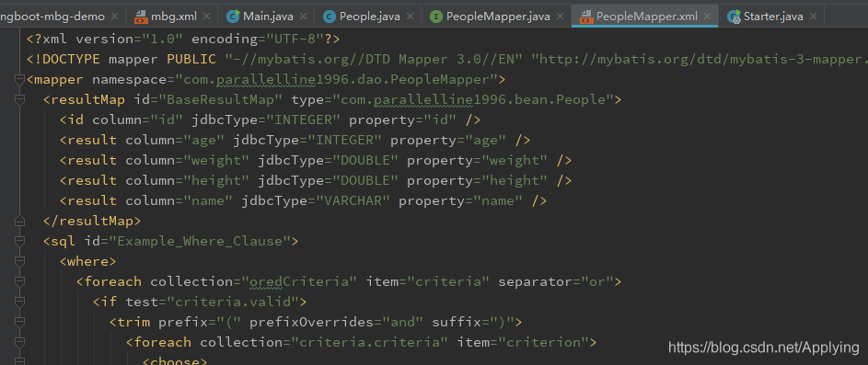Viewport: 868px width, 365px height.
Task: Close the People.java tab
Action: point(411,16)
